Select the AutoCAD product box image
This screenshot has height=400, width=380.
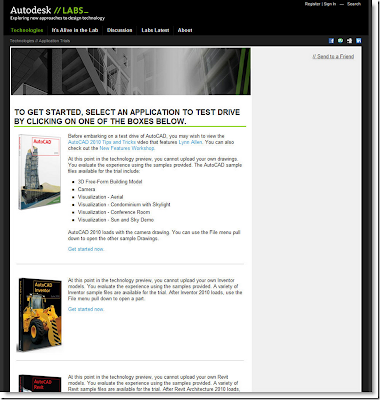click(x=39, y=172)
